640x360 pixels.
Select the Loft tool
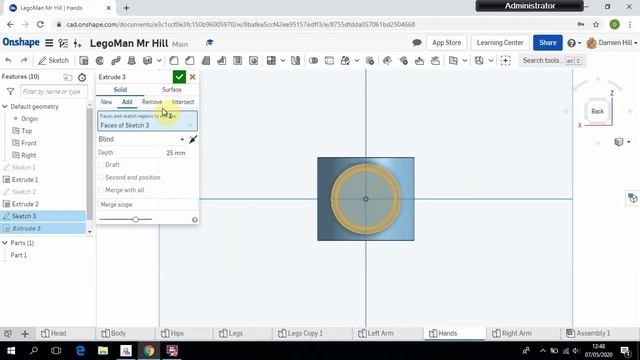click(x=131, y=60)
